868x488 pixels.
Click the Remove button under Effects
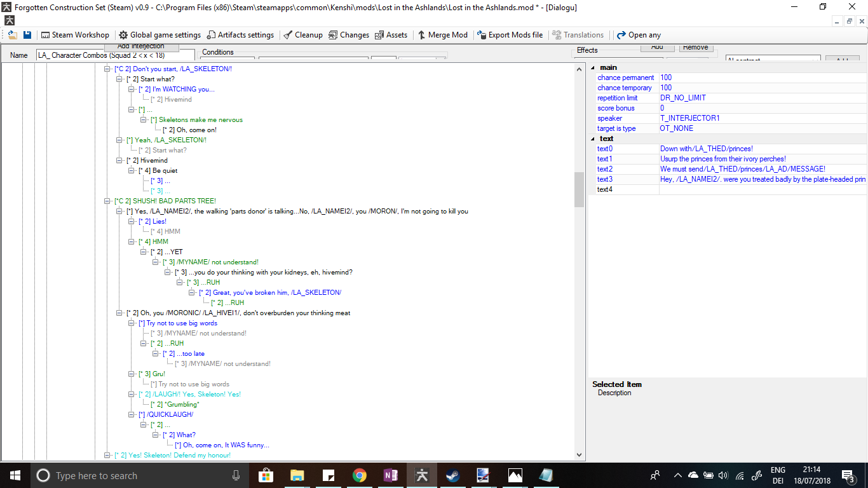(x=696, y=47)
